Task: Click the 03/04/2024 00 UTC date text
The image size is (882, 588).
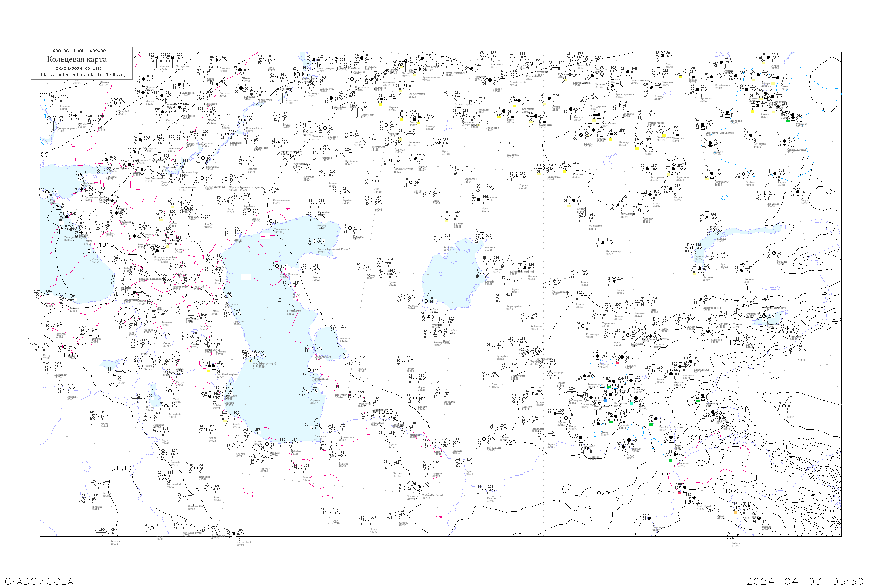Action: 78,69
